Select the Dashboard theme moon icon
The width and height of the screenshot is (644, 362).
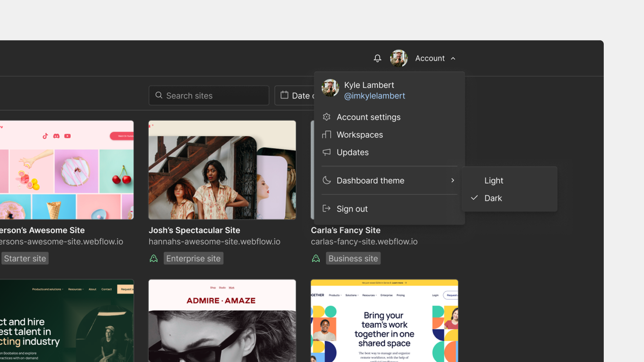pos(326,180)
